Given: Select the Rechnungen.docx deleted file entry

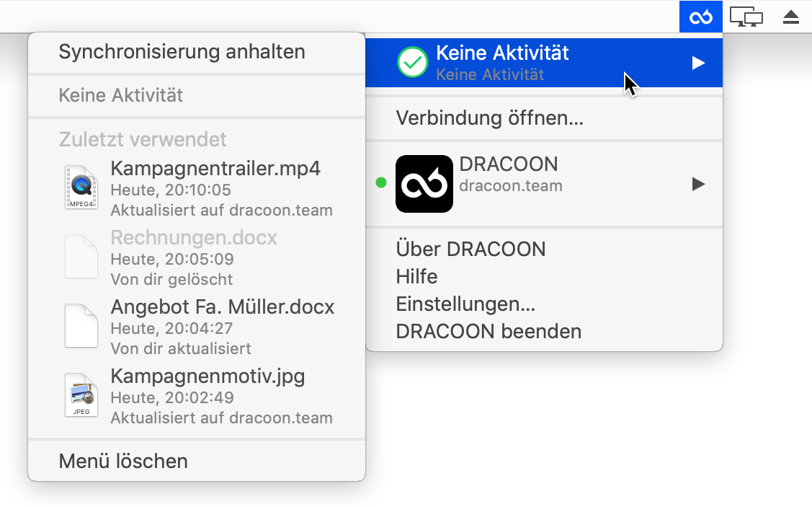Looking at the screenshot, I should pos(197,257).
